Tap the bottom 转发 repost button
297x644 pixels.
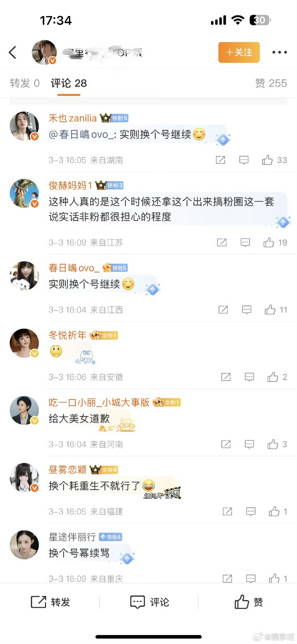click(50, 602)
